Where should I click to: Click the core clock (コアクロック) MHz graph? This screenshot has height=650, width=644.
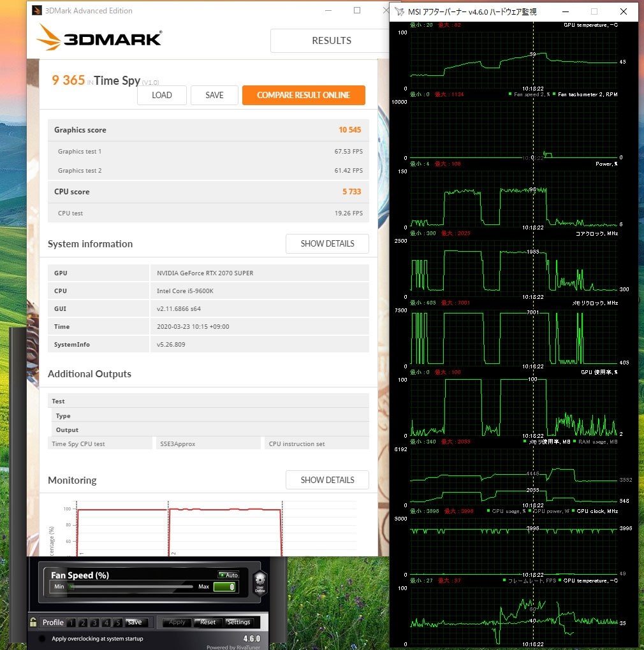(514, 268)
